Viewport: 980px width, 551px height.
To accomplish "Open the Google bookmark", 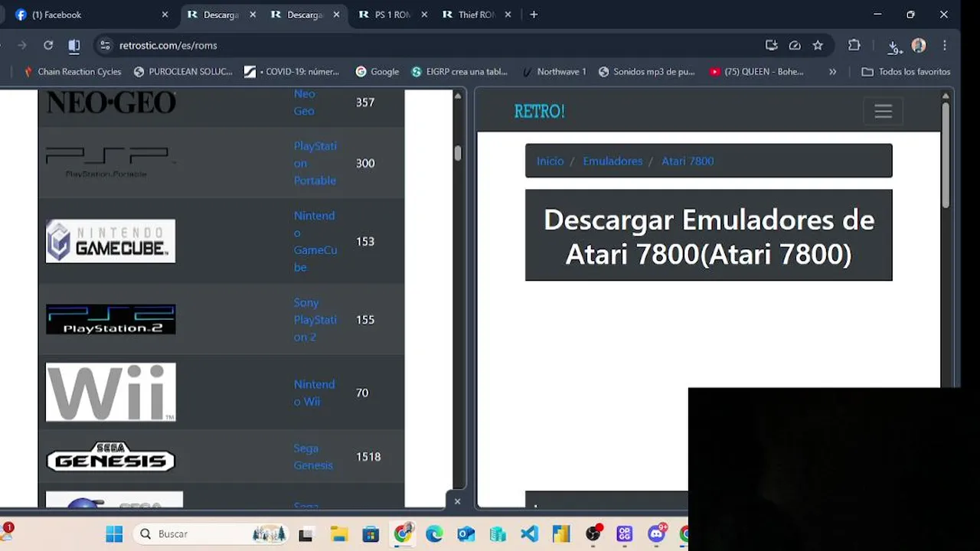I will [x=377, y=72].
